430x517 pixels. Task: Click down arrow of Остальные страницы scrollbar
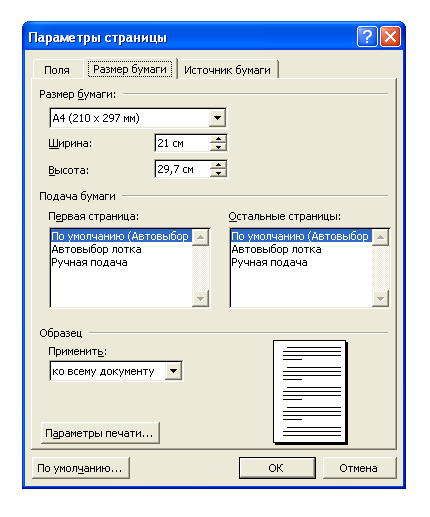click(x=381, y=298)
